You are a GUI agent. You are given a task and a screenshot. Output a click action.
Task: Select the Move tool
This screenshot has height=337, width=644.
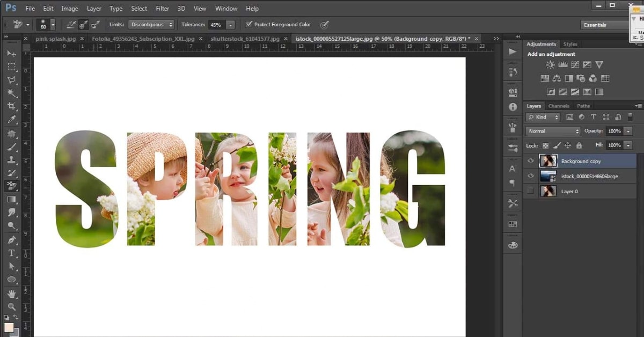tap(11, 54)
